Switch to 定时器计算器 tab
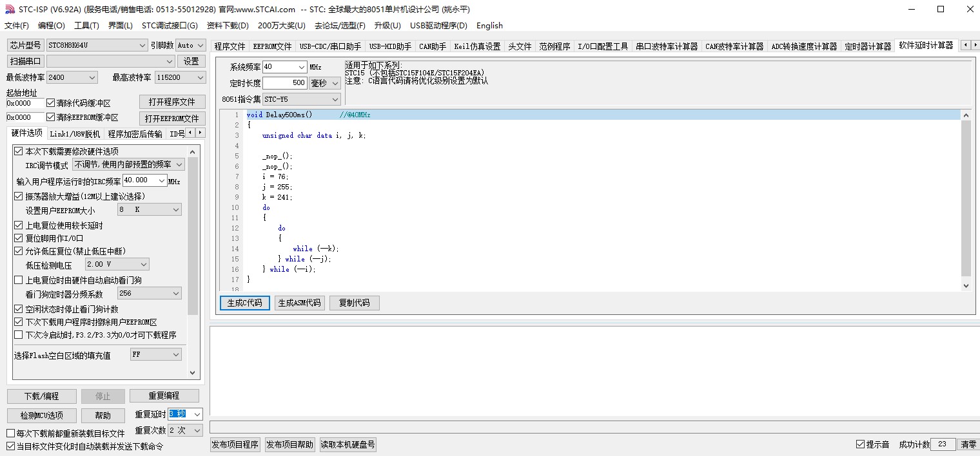Screen dimensions: 980x456 pos(868,46)
